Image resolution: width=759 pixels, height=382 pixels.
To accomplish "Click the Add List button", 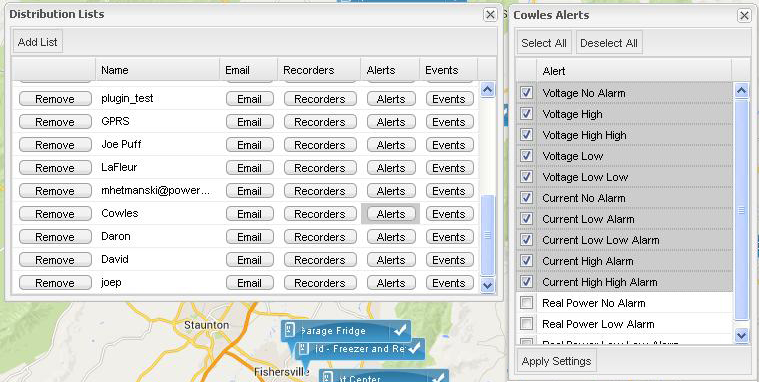I will click(x=38, y=42).
